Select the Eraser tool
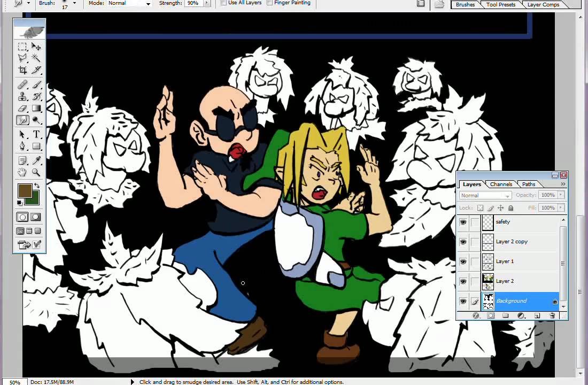 click(22, 109)
